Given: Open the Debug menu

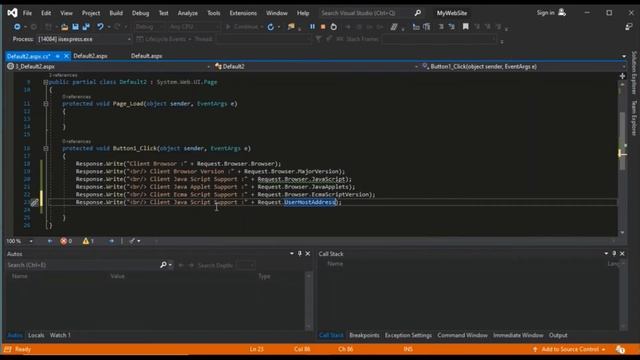Looking at the screenshot, I should coord(140,13).
